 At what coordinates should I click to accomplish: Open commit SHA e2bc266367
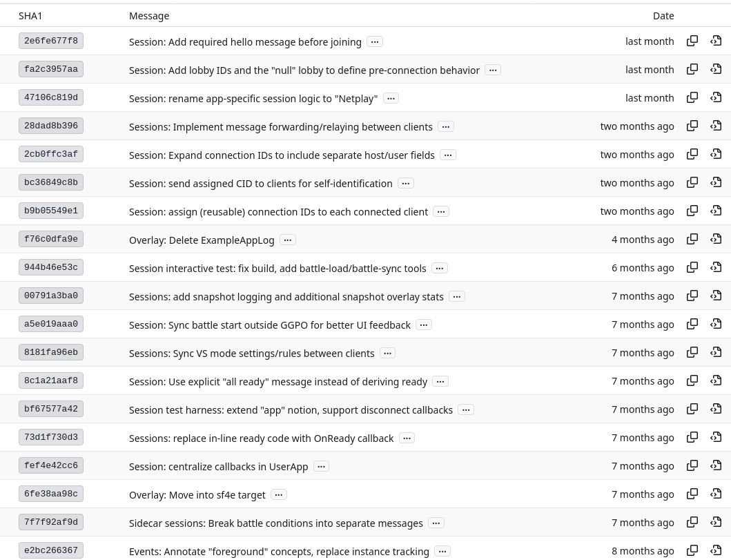point(51,550)
